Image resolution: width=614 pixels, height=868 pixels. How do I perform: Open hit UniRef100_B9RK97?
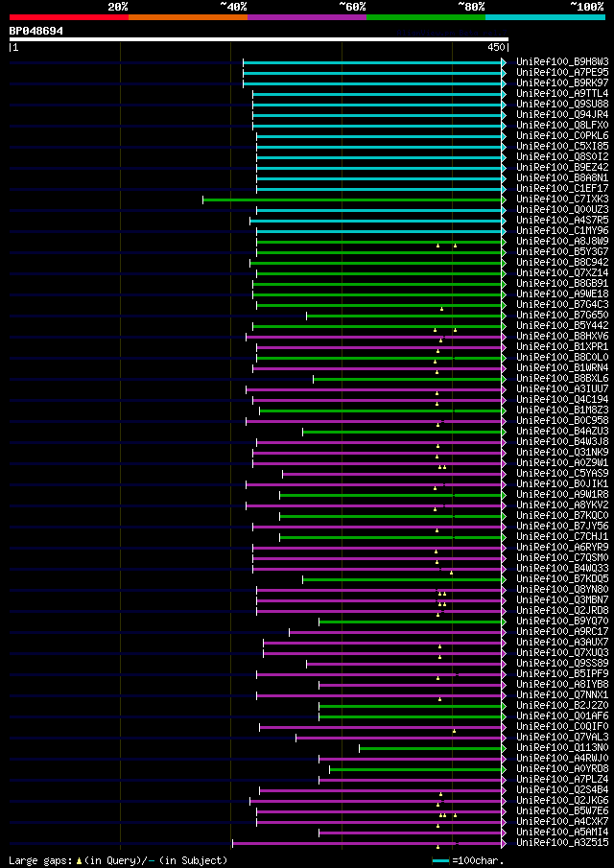[x=562, y=83]
